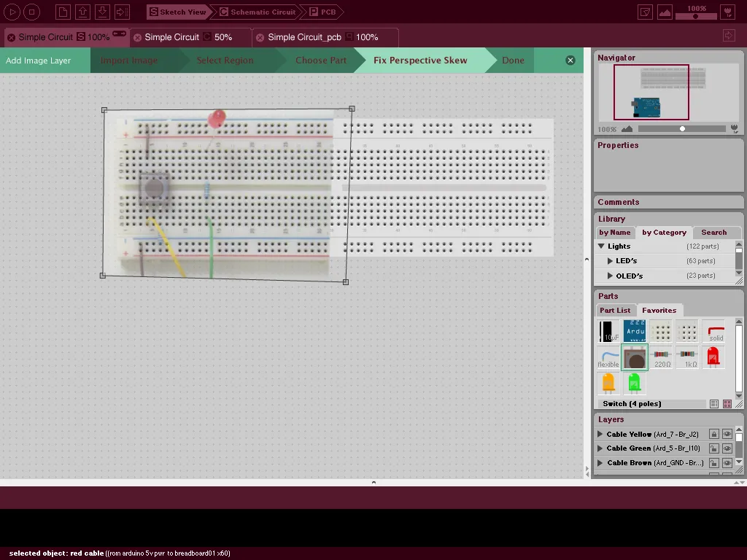The height and width of the screenshot is (560, 747).
Task: Click the upload arrow file icon
Action: pyautogui.click(x=82, y=12)
